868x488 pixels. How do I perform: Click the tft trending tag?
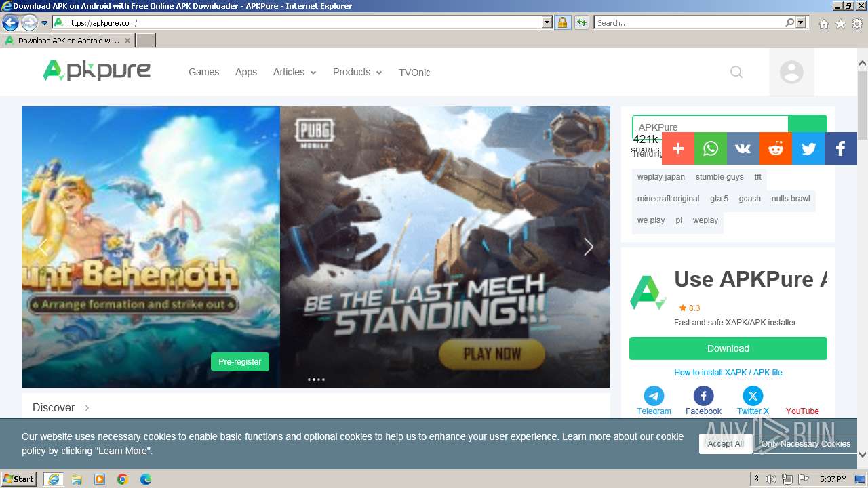point(758,177)
